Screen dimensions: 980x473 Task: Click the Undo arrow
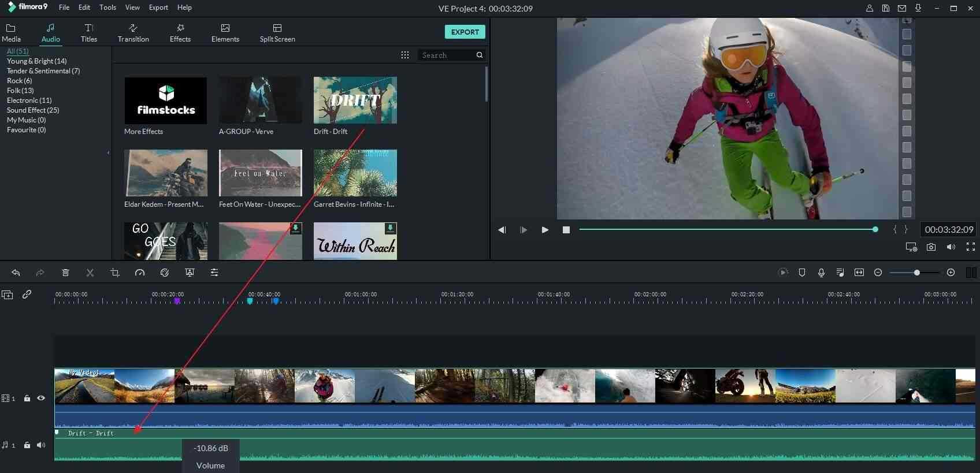click(16, 273)
